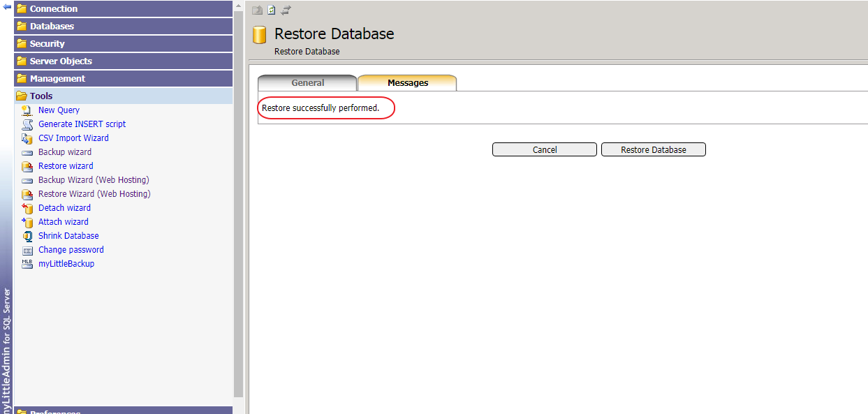
Task: Collapse the sidebar with the blue arrow
Action: (7, 7)
